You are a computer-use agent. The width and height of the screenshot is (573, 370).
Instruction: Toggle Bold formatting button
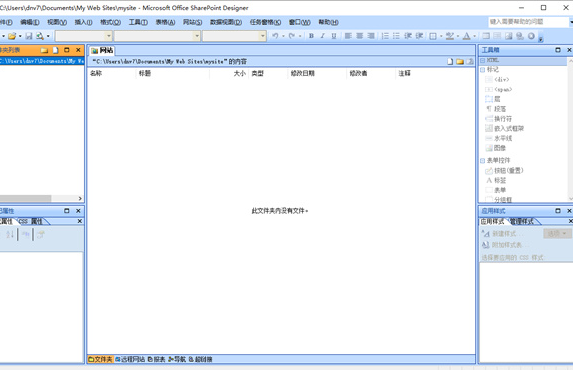coord(311,36)
